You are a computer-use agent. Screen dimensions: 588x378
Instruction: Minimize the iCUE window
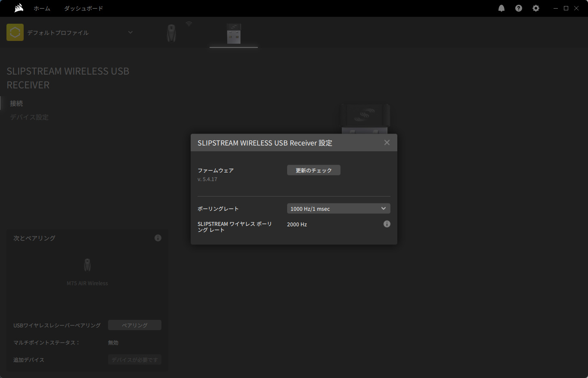coord(556,8)
